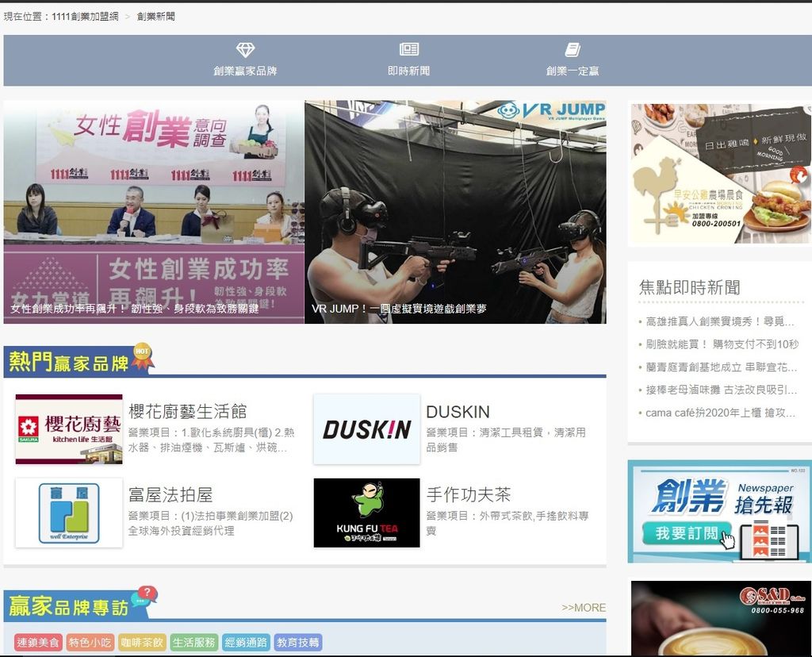
Task: Select the 特色小吃 category tab
Action: [90, 643]
